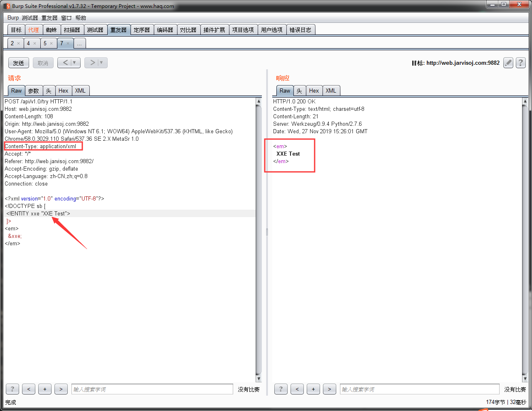The width and height of the screenshot is (532, 411).
Task: Open the 帮助 menu
Action: pos(81,18)
